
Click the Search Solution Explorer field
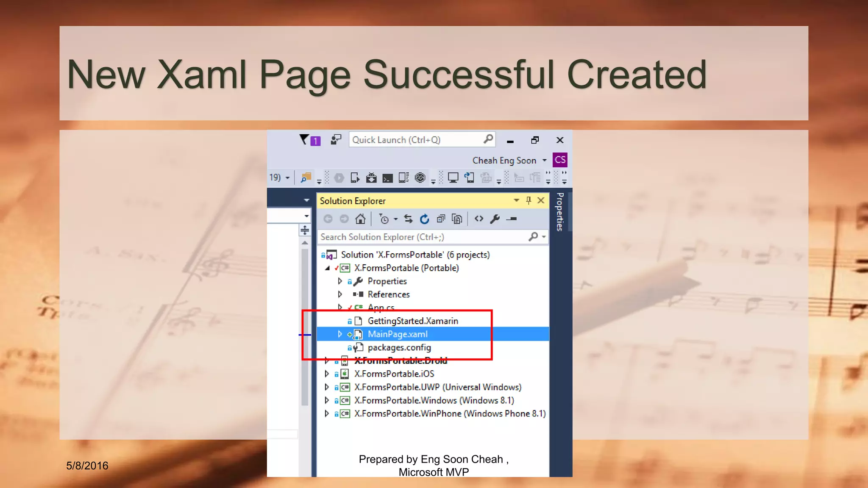pyautogui.click(x=423, y=237)
